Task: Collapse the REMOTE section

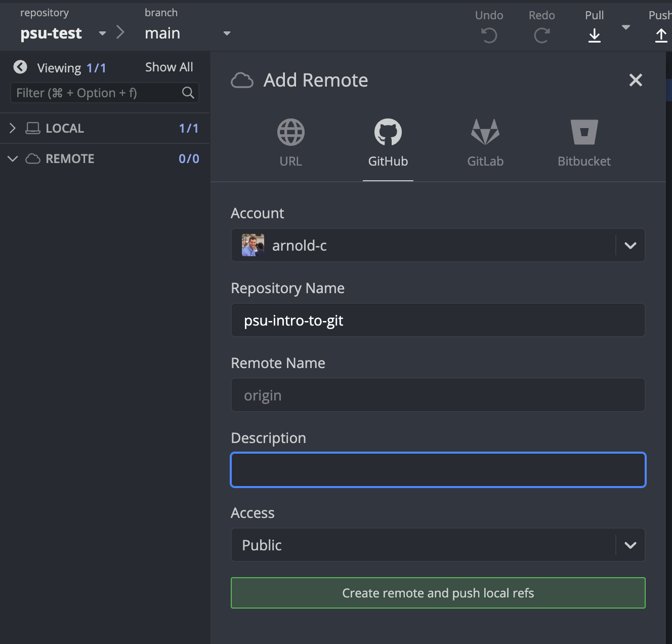Action: (x=13, y=159)
